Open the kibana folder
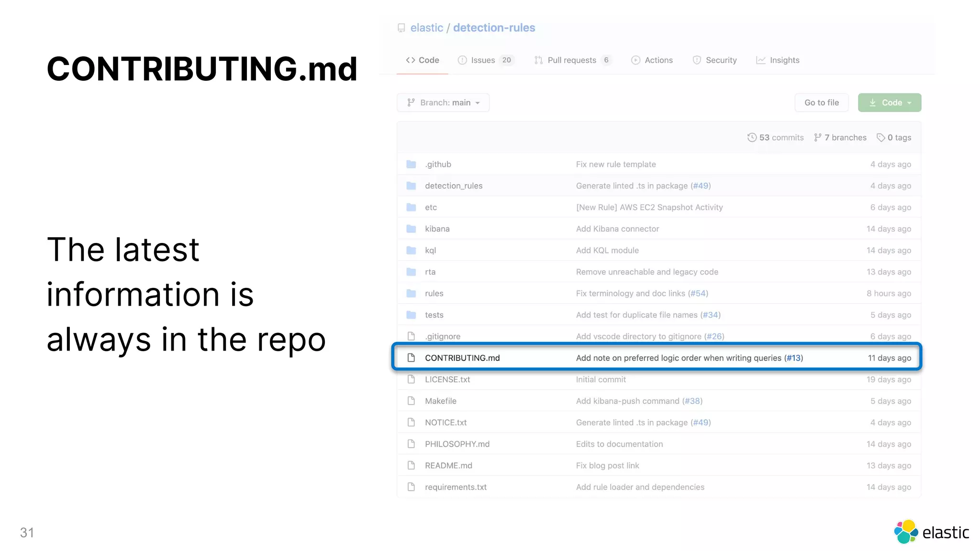The image size is (980, 551). click(437, 229)
